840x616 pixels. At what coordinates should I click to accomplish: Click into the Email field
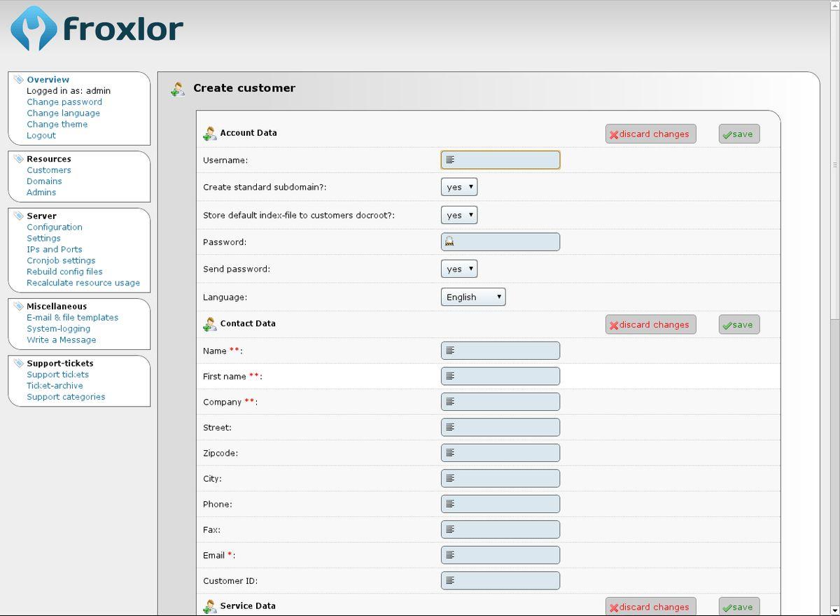click(x=500, y=555)
